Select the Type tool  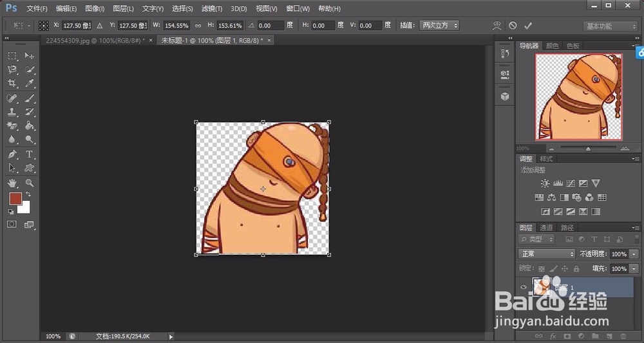(29, 154)
